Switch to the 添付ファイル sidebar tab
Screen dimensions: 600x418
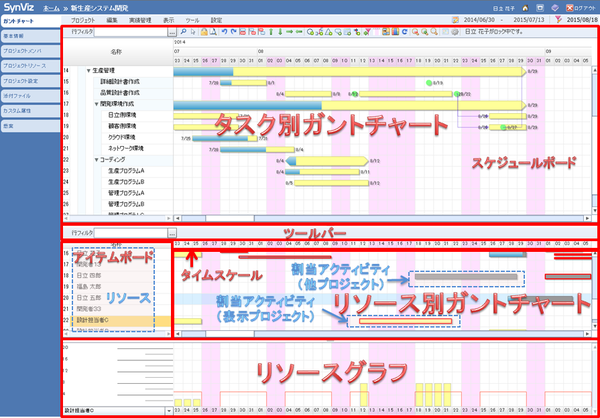click(x=30, y=96)
